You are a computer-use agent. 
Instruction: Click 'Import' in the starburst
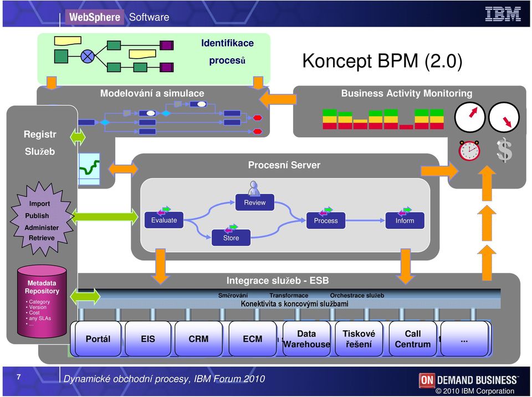pos(39,203)
